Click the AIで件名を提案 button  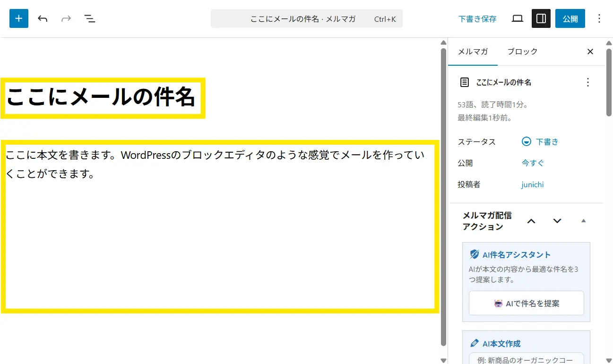(x=527, y=303)
